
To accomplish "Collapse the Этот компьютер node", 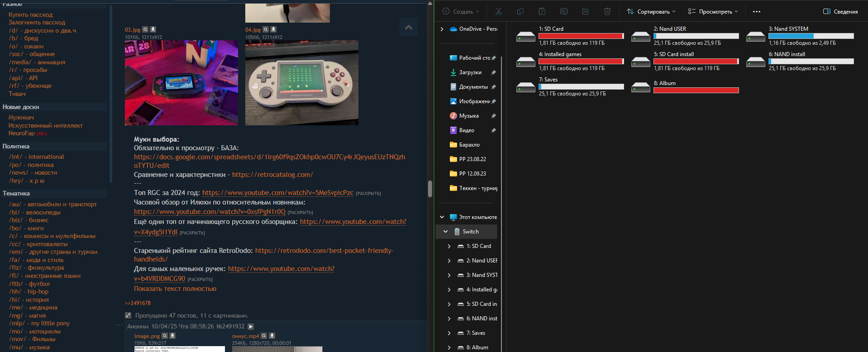I will [x=442, y=217].
